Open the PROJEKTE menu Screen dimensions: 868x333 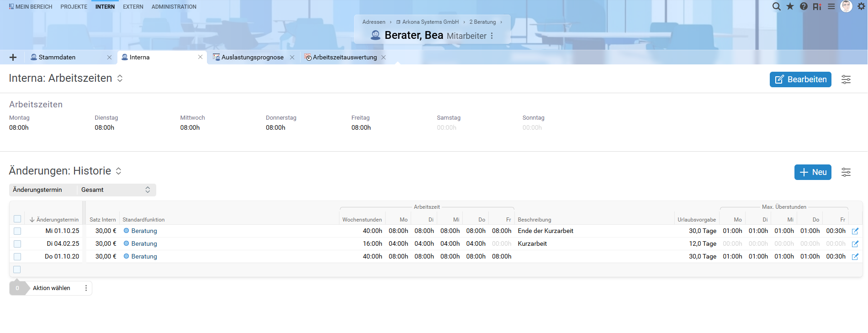click(74, 6)
